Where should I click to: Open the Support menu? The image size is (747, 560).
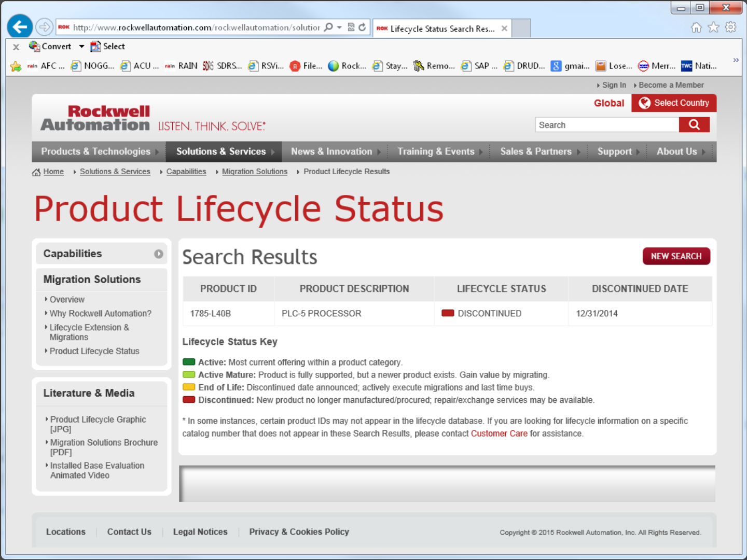point(617,151)
